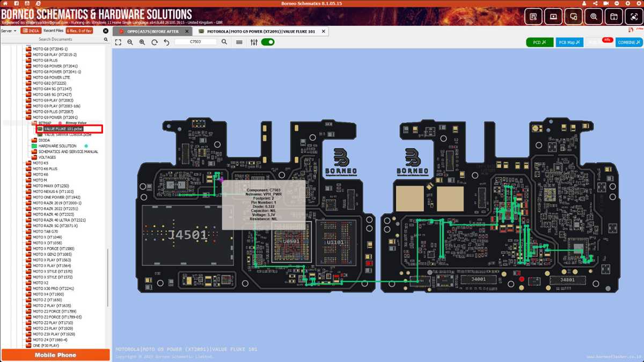Screen dimensions: 644x362
Task: Open the sliders settings icon
Action: (x=254, y=42)
